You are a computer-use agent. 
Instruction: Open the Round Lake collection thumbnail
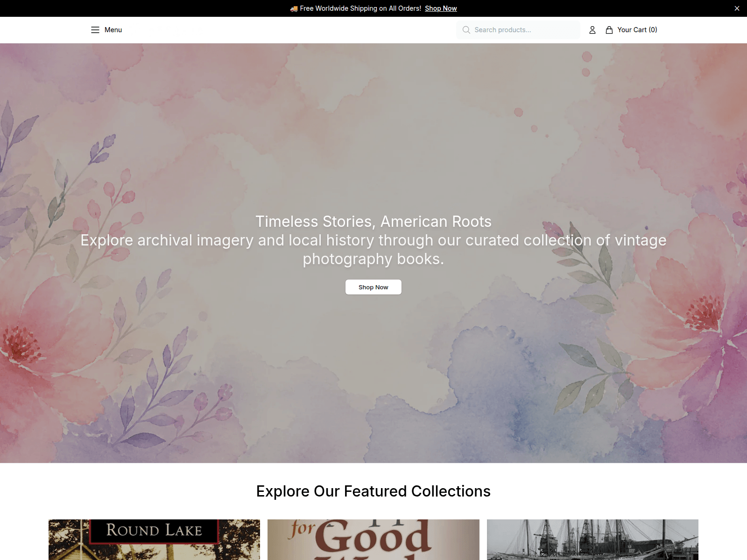[x=154, y=539]
